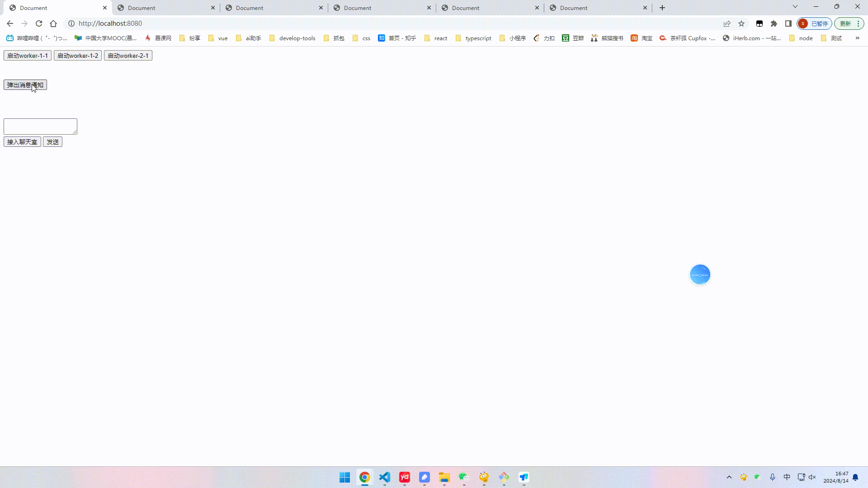The image size is (868, 488).
Task: Reload the current page
Action: point(39,23)
